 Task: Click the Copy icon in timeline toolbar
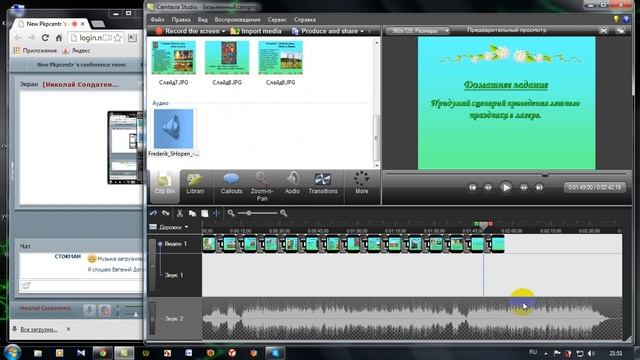click(x=192, y=213)
